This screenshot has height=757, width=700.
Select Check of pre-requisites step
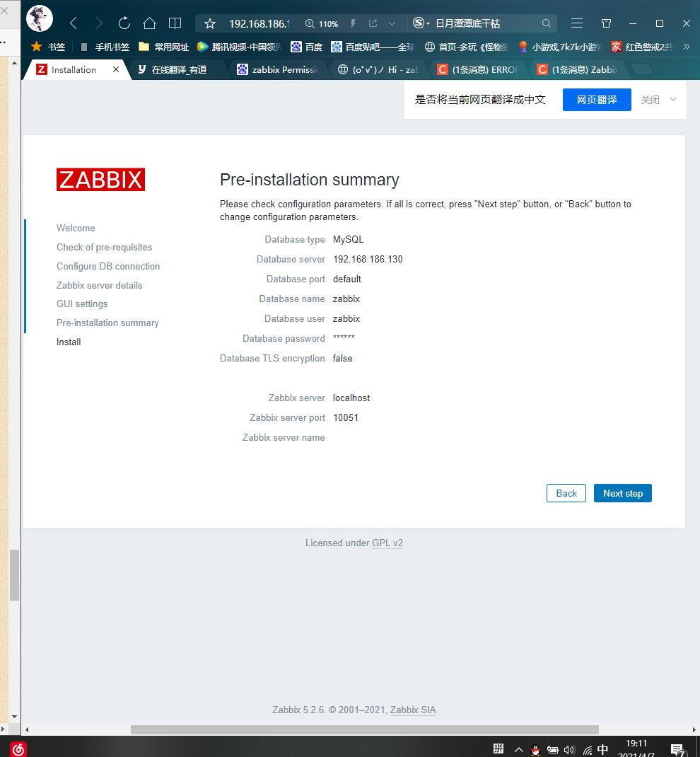click(104, 247)
